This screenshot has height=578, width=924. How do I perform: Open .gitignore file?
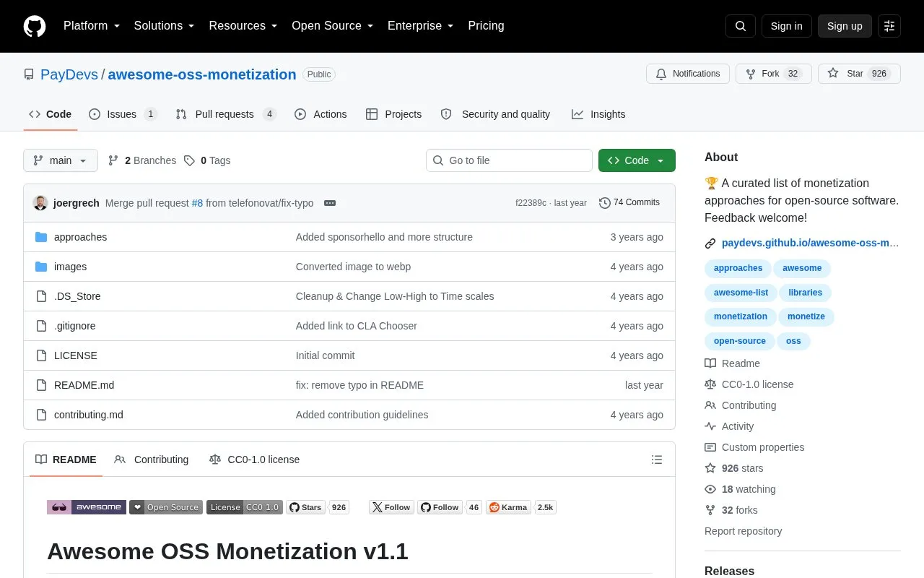pyautogui.click(x=75, y=326)
